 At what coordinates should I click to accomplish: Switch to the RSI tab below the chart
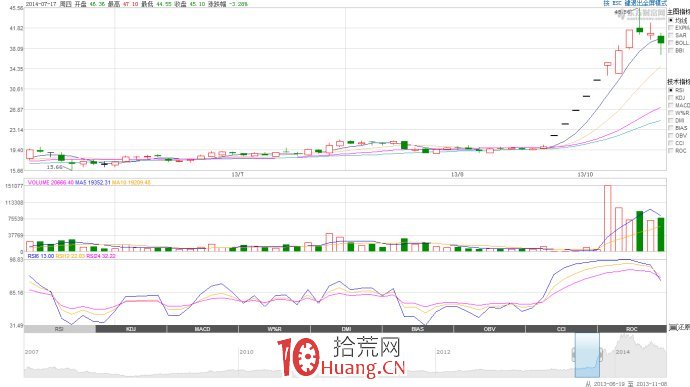click(x=59, y=329)
